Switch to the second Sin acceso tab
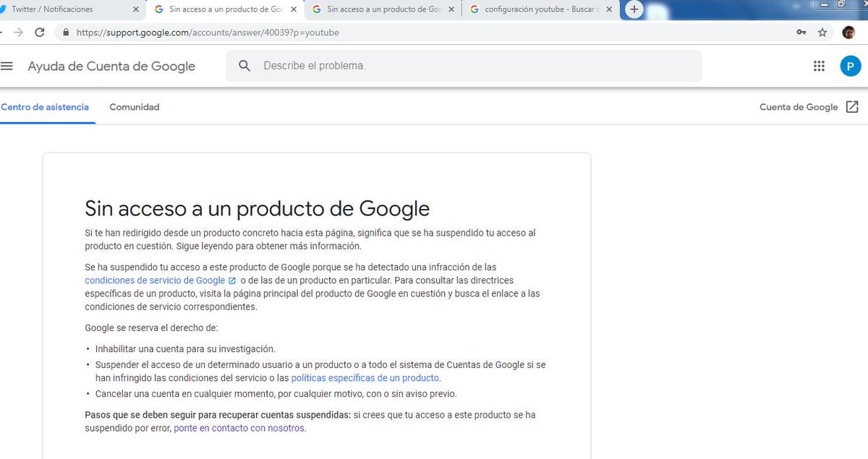This screenshot has height=459, width=868. 383,9
